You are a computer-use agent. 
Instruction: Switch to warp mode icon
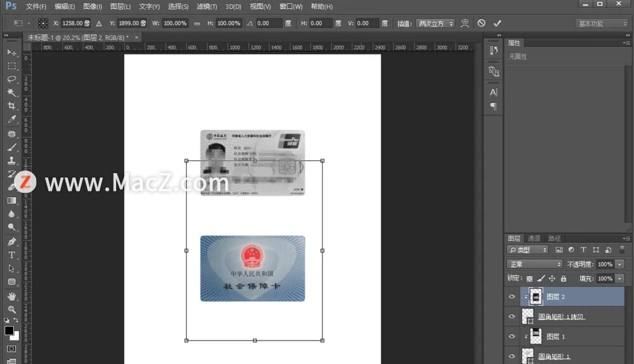(x=465, y=23)
